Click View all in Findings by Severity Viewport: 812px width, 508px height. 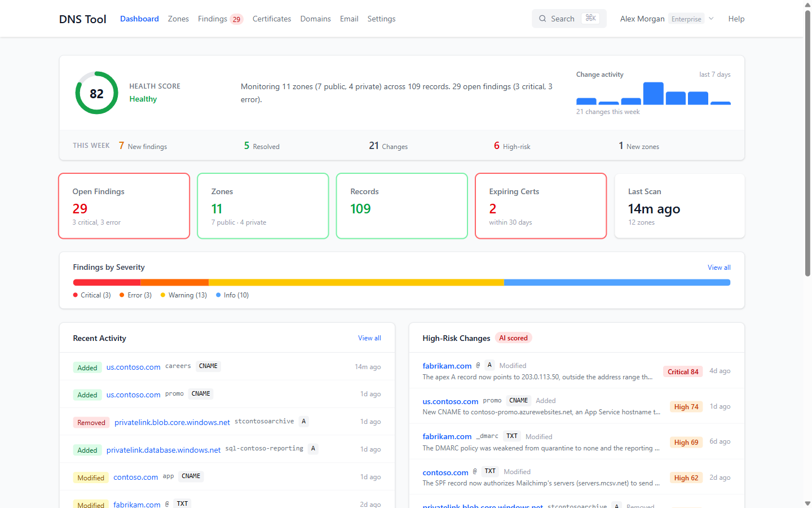[719, 268]
